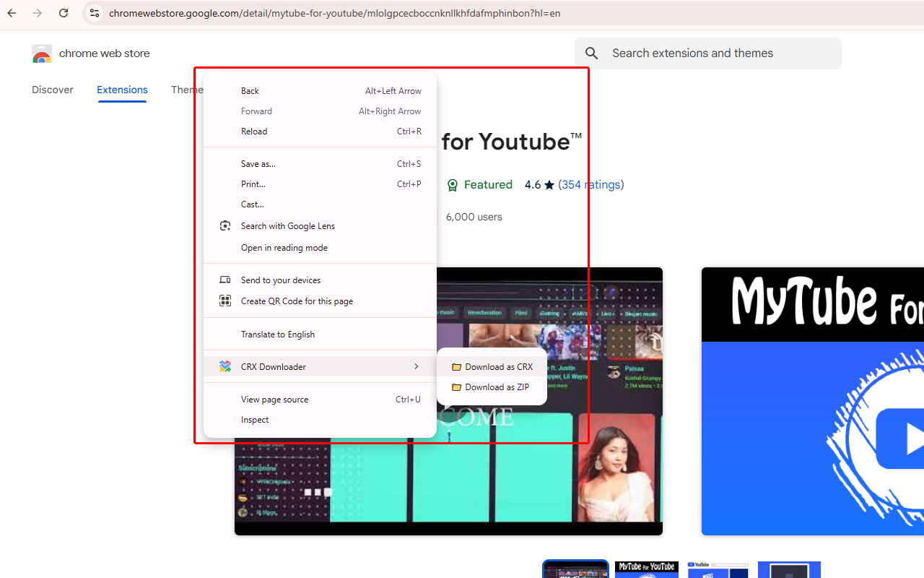Open site information icon in address bar
This screenshot has width=924, height=578.
[x=95, y=13]
